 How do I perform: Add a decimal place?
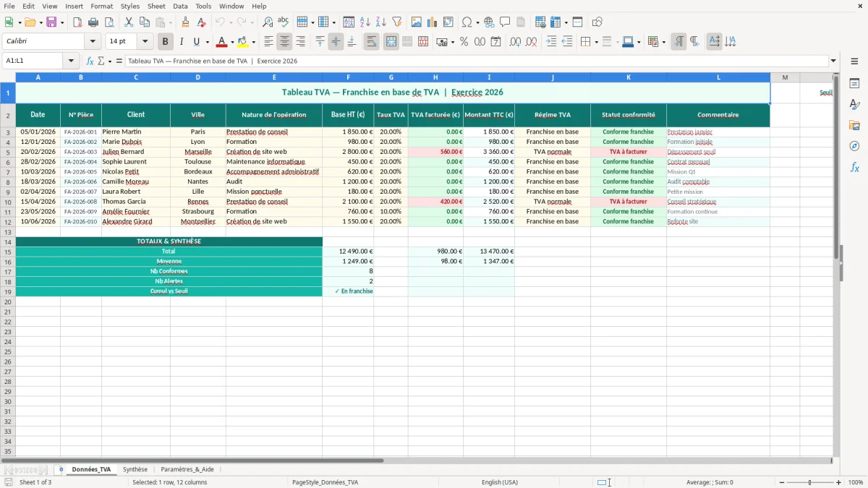point(515,42)
